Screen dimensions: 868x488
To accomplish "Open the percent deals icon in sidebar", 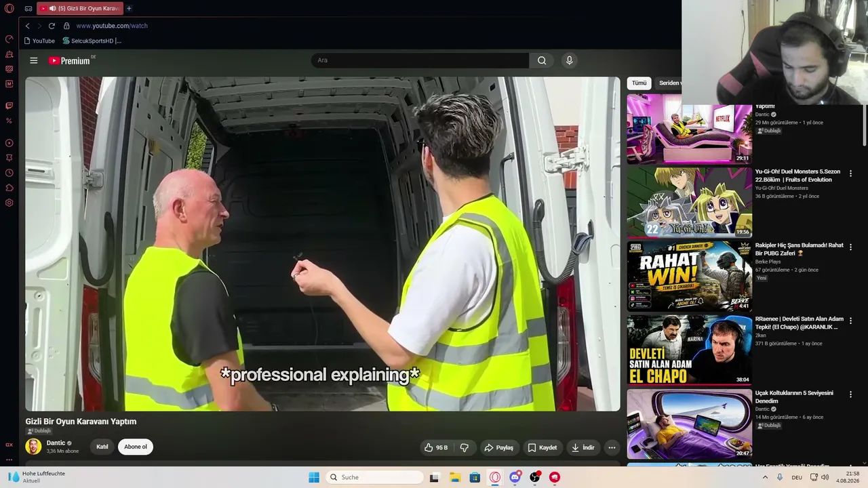I will pyautogui.click(x=9, y=121).
